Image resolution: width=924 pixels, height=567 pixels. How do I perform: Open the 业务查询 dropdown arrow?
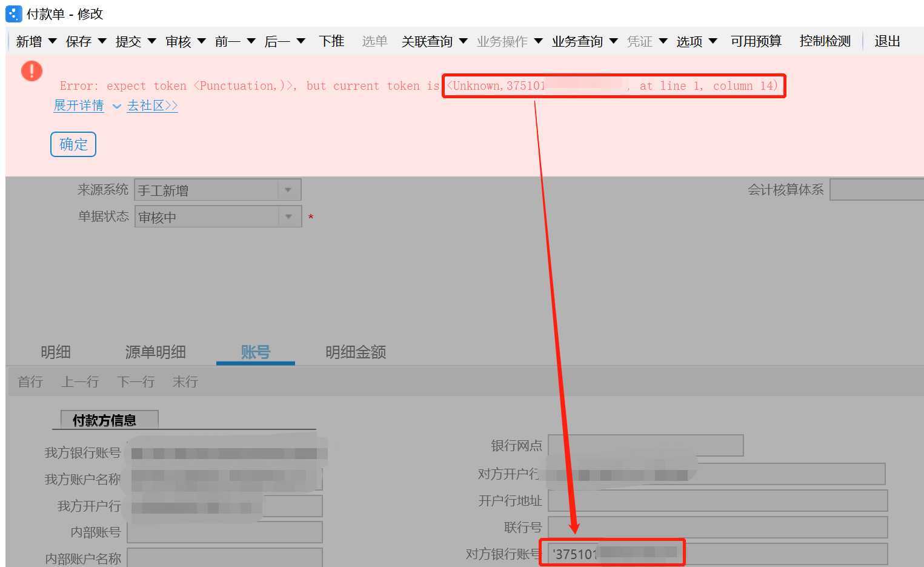(x=613, y=41)
